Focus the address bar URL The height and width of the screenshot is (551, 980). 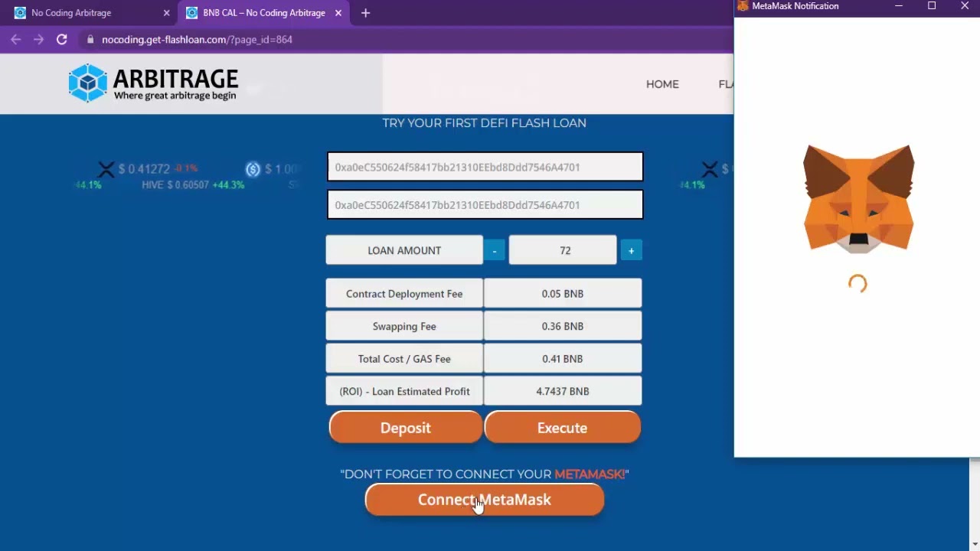197,40
